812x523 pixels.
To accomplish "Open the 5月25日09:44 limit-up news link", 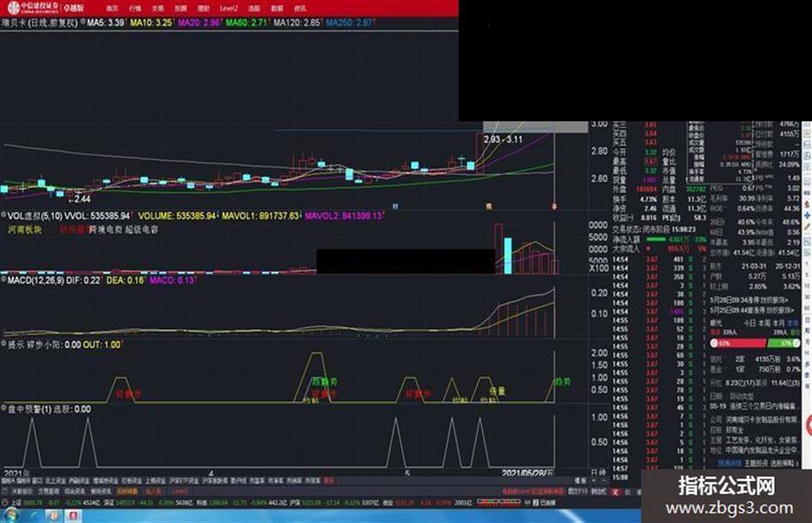I will tap(751, 310).
